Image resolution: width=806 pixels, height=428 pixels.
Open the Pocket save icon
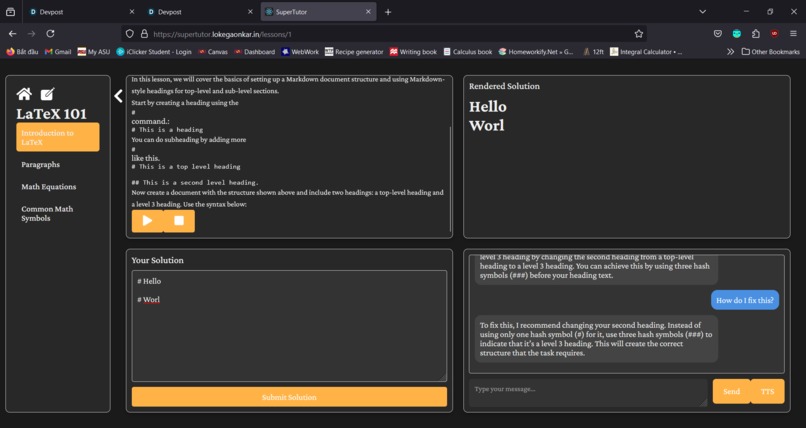(x=718, y=34)
